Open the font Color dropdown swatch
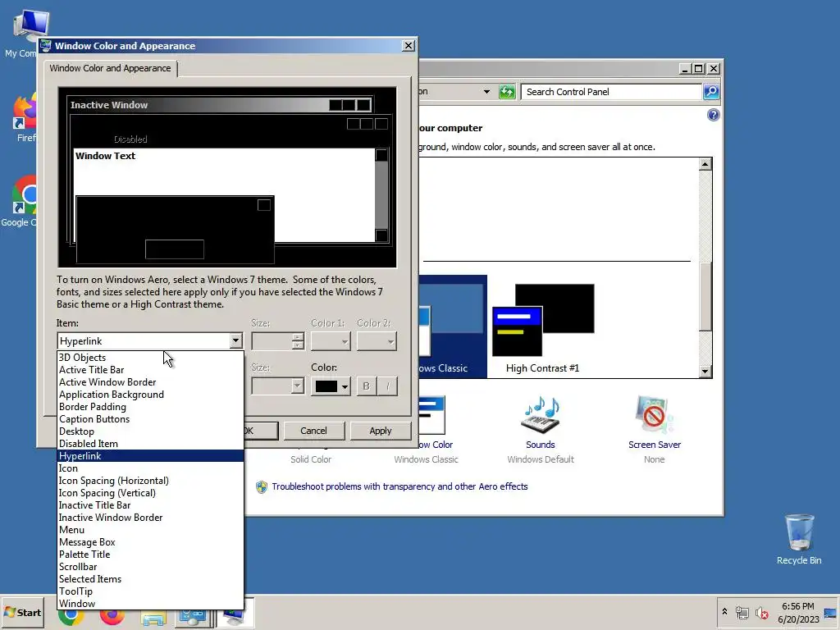840x630 pixels. [x=331, y=386]
